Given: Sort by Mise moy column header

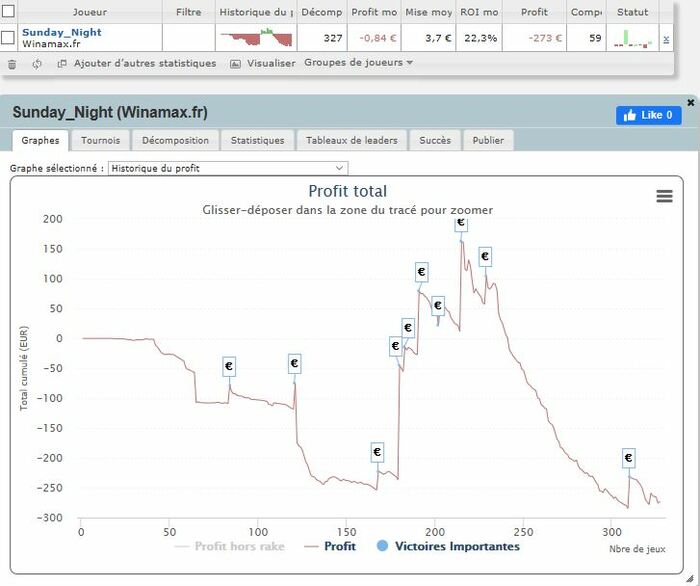Looking at the screenshot, I should [429, 12].
